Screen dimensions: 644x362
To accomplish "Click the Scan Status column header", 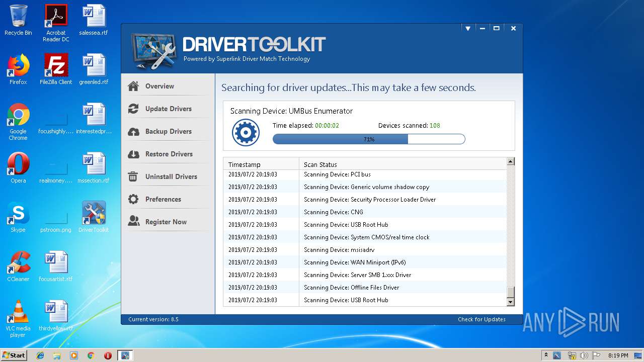I will point(403,164).
